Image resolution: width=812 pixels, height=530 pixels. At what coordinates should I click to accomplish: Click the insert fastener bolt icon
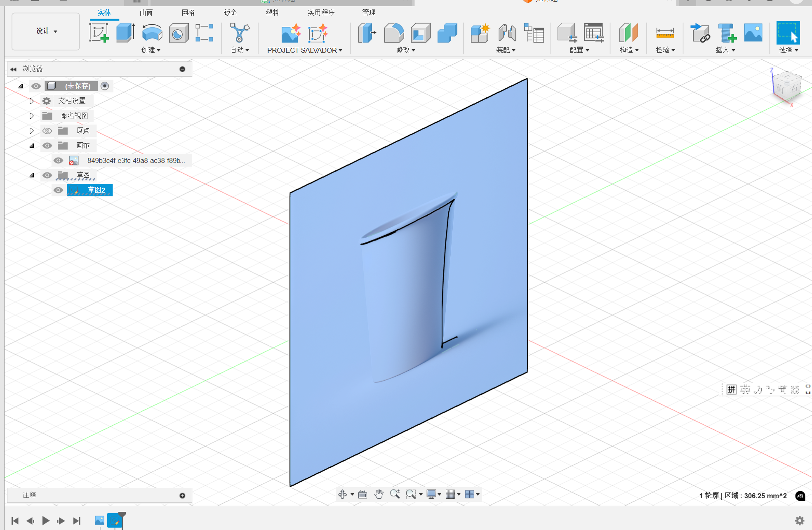tap(727, 33)
